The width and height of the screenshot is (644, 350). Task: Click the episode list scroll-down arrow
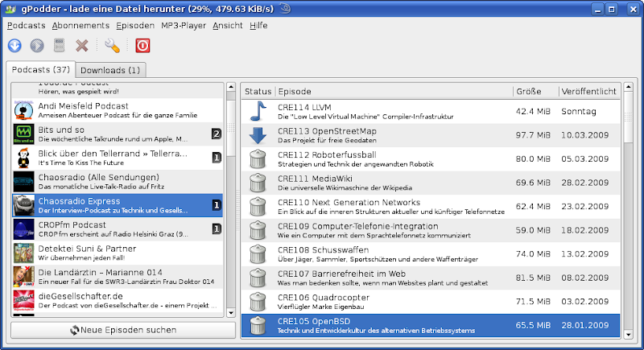[628, 335]
